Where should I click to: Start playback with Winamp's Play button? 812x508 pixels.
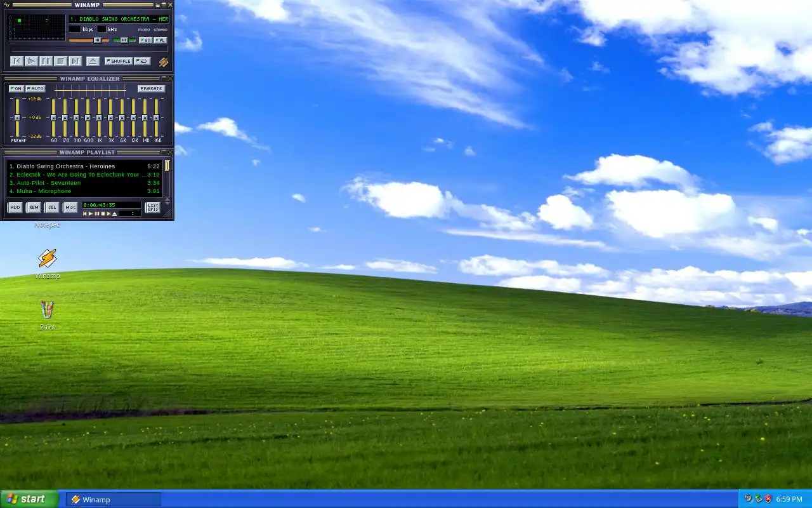coord(32,61)
